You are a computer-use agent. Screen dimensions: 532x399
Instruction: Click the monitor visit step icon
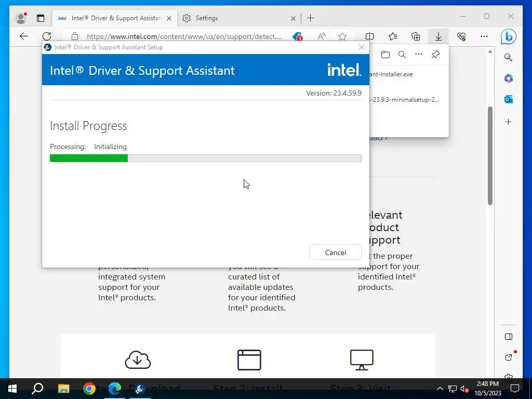point(362,360)
